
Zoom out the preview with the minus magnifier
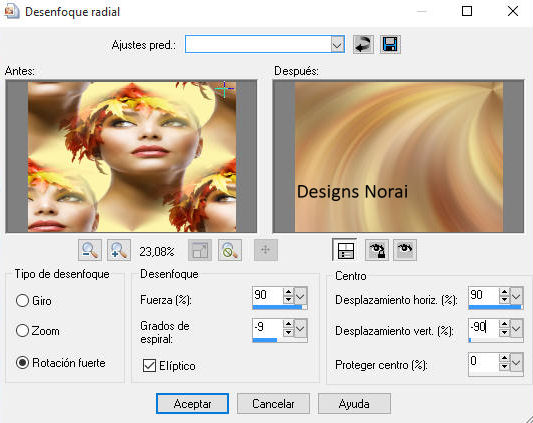click(x=90, y=250)
